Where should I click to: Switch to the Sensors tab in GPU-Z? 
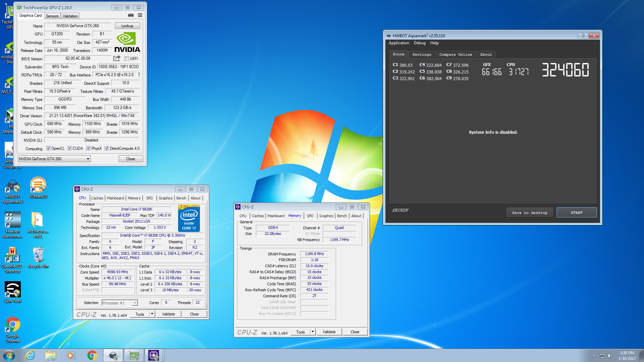tap(52, 16)
